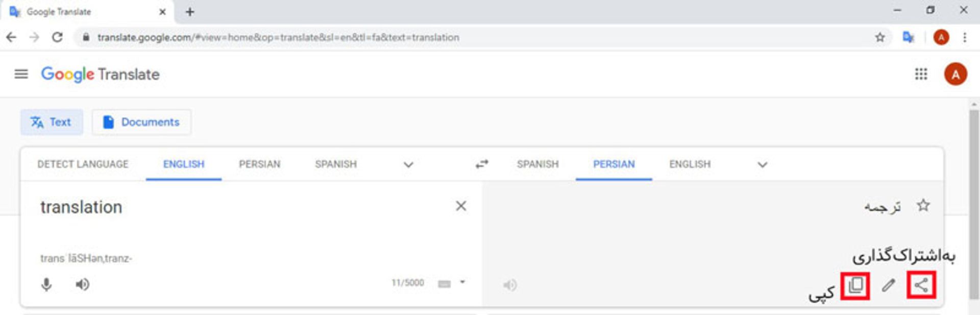Image resolution: width=980 pixels, height=315 pixels.
Task: Listen to the source text pronunciation
Action: [x=82, y=284]
